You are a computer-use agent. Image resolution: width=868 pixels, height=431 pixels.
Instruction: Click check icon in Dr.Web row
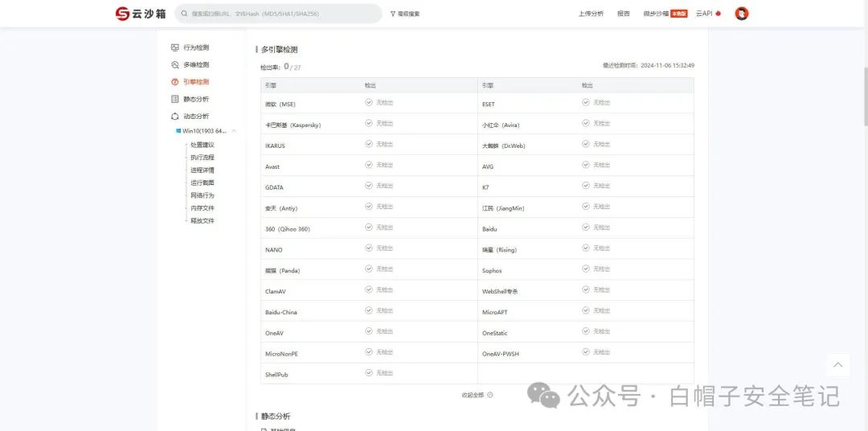(586, 144)
